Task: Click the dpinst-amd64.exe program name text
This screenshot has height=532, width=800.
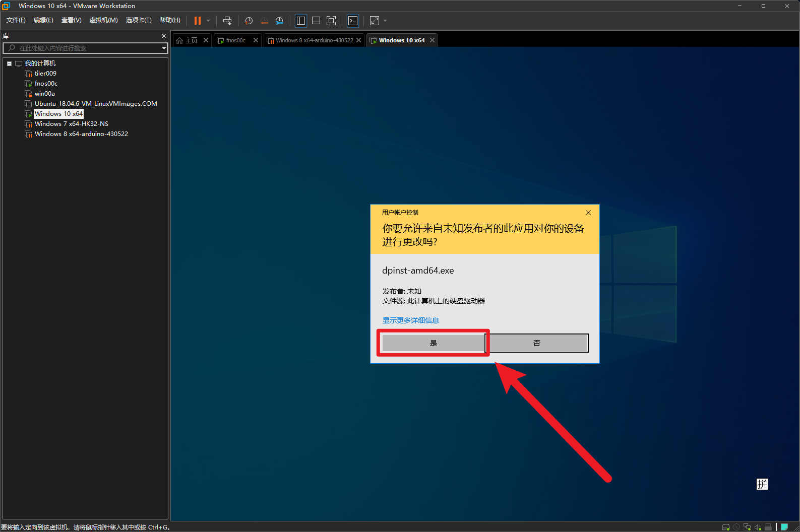Action: point(418,271)
